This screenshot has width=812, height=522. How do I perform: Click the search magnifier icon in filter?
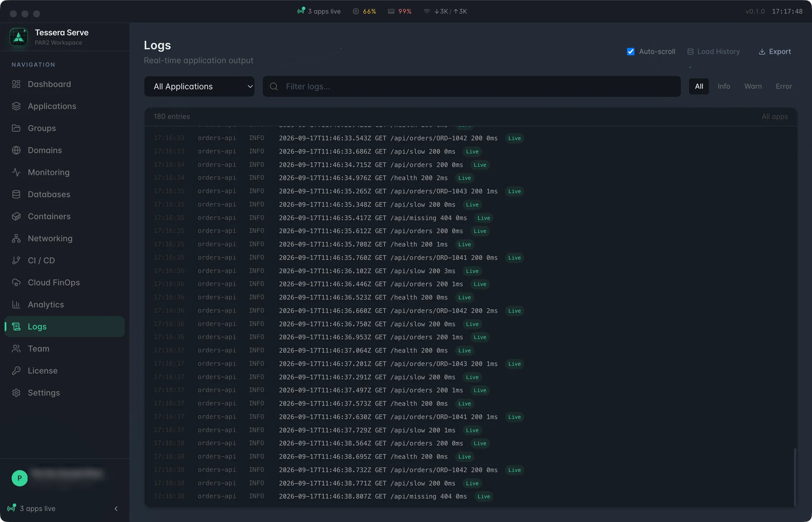pyautogui.click(x=274, y=86)
